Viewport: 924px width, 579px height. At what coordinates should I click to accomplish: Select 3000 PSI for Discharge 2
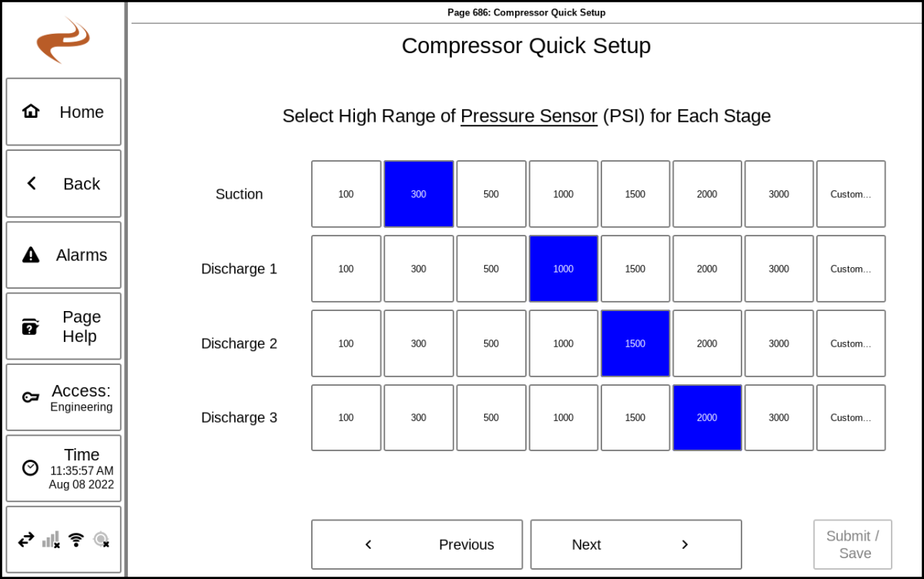[x=778, y=343]
